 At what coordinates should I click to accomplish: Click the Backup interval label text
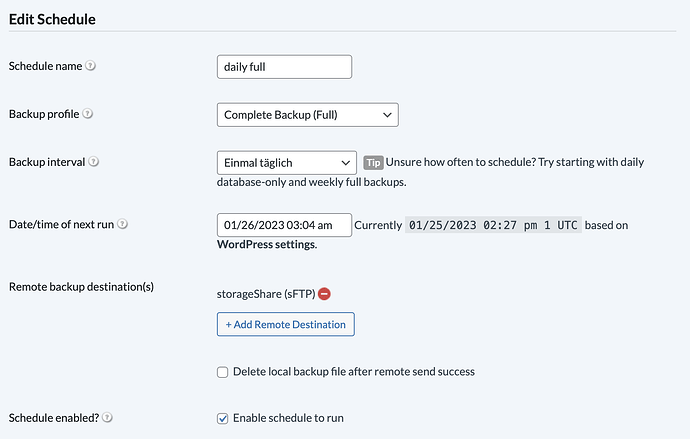[x=46, y=162]
